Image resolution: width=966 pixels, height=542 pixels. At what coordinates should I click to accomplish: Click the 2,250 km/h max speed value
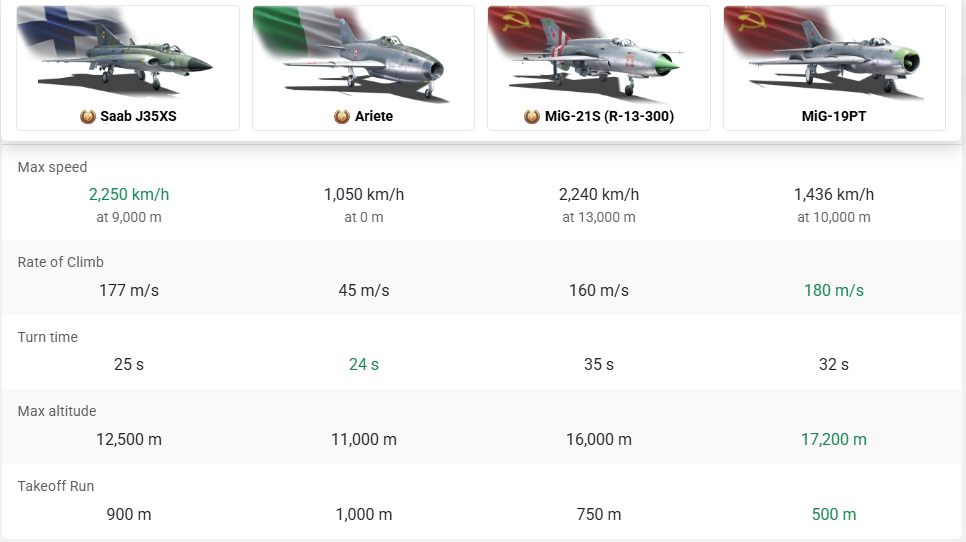click(129, 194)
